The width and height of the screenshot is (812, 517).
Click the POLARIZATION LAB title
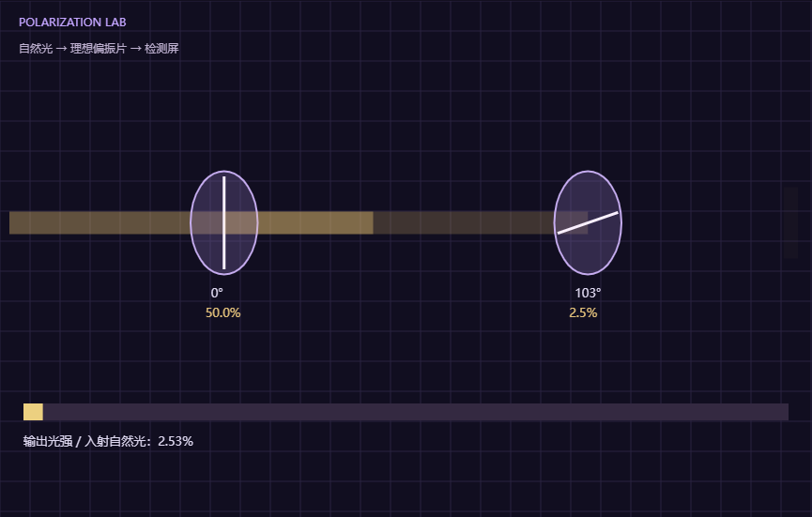[x=72, y=23]
